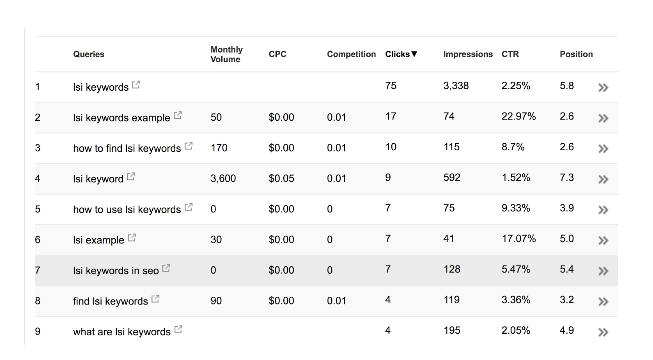Click the 2.05% CTR value

[516, 330]
